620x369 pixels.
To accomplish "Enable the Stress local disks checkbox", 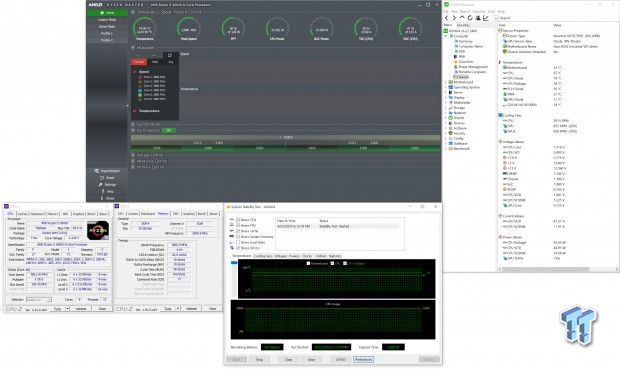I will point(238,242).
